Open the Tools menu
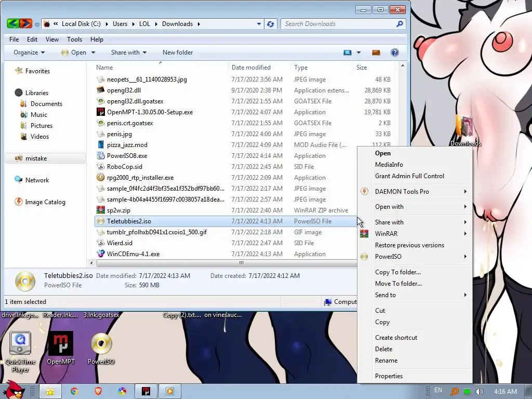The height and width of the screenshot is (399, 532). click(x=74, y=39)
